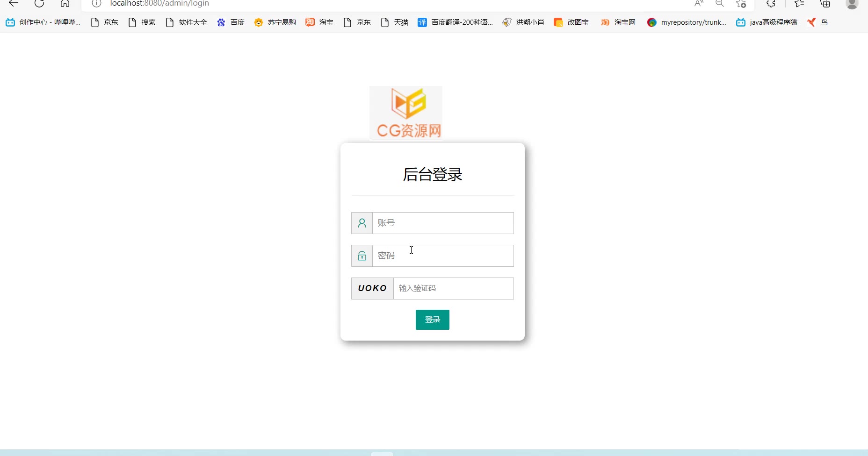Click the zoom magnifier icon in address bar

click(720, 3)
